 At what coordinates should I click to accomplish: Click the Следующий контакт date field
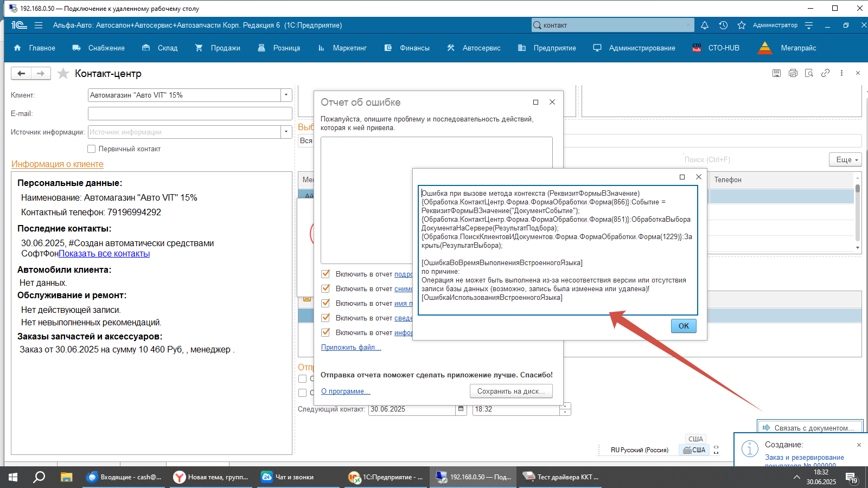(x=412, y=409)
